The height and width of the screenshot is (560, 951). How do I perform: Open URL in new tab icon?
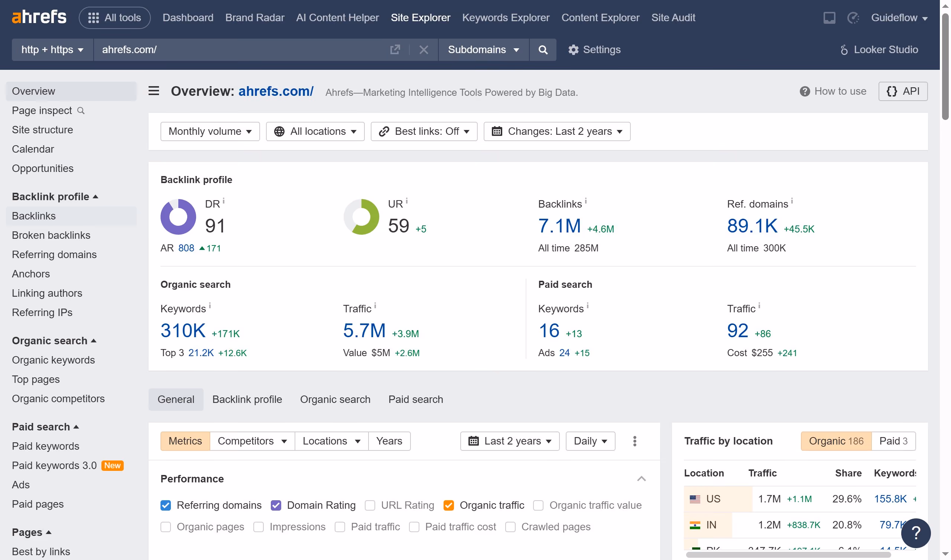395,49
